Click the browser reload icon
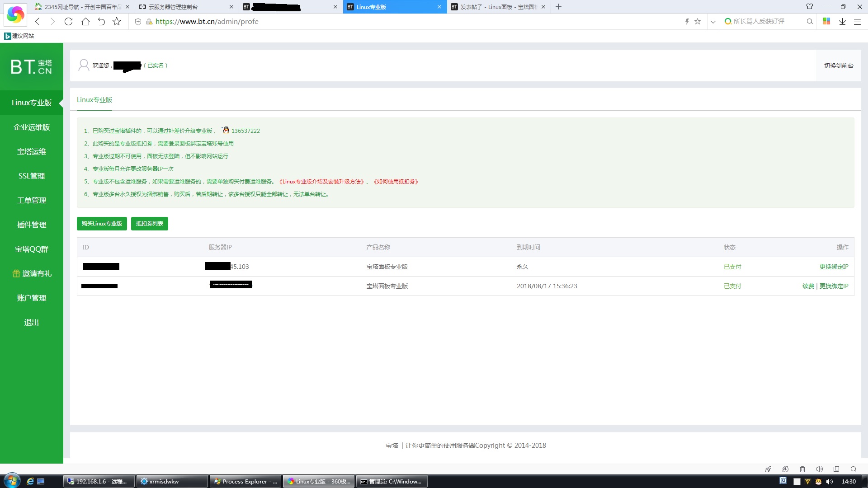Viewport: 868px width, 488px height. pos(68,21)
